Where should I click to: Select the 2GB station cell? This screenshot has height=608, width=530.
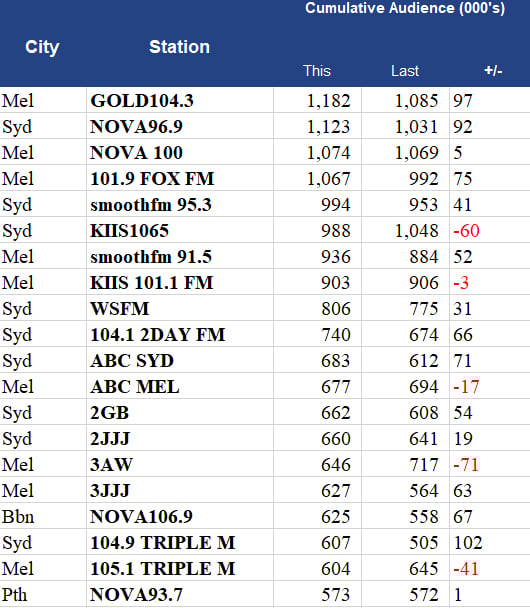[180, 413]
